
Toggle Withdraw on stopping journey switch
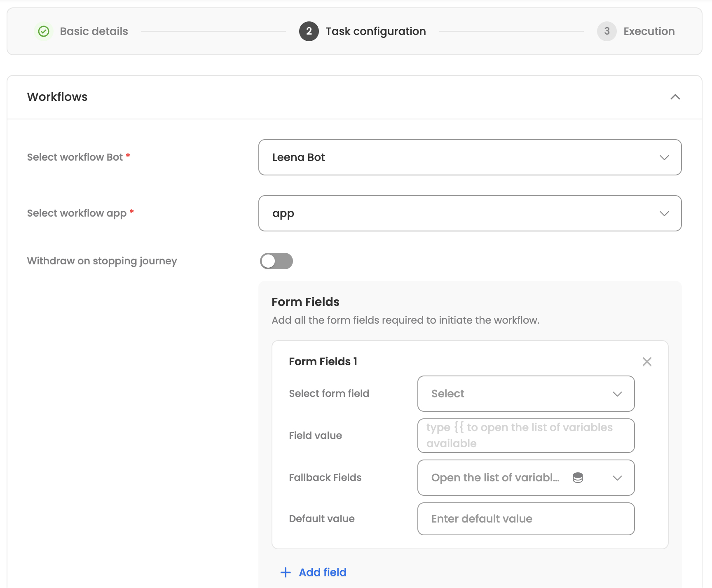click(x=276, y=261)
